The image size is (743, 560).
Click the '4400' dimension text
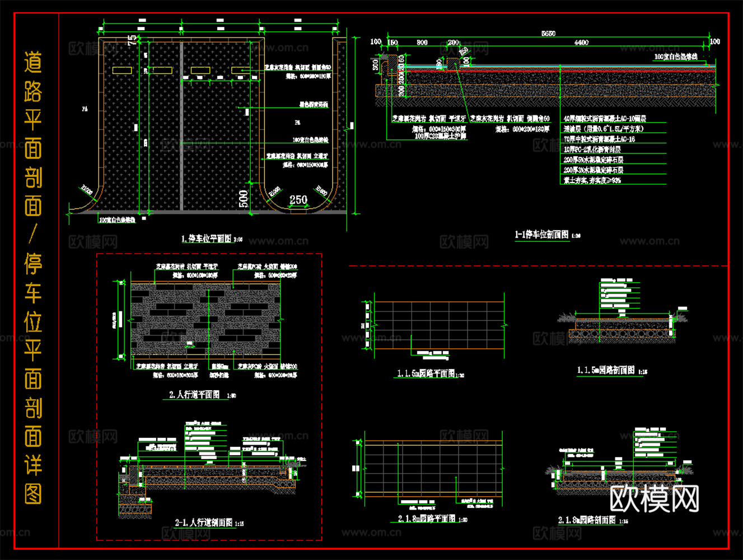tap(581, 43)
